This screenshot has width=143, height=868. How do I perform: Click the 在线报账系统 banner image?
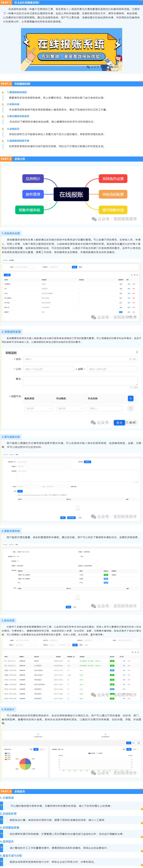[x=71, y=49]
